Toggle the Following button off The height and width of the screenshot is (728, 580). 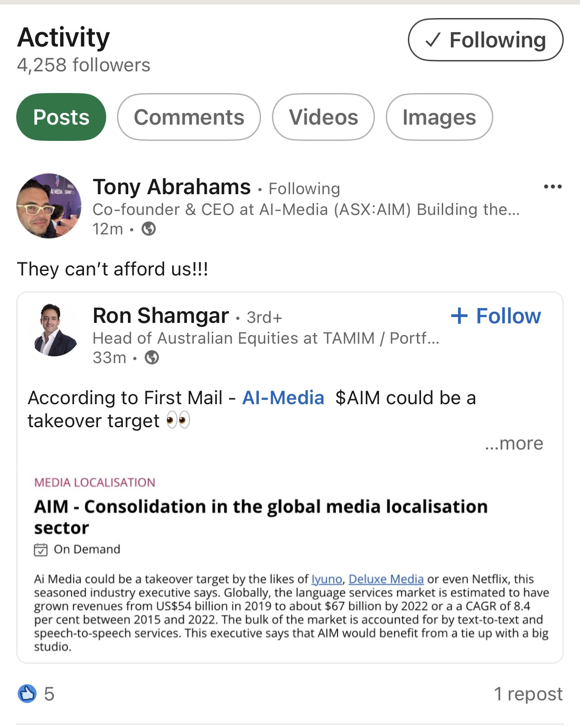point(486,40)
